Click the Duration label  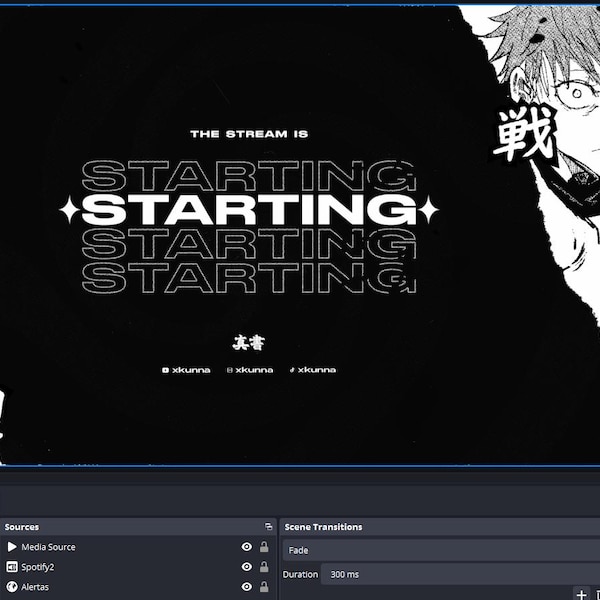(300, 574)
